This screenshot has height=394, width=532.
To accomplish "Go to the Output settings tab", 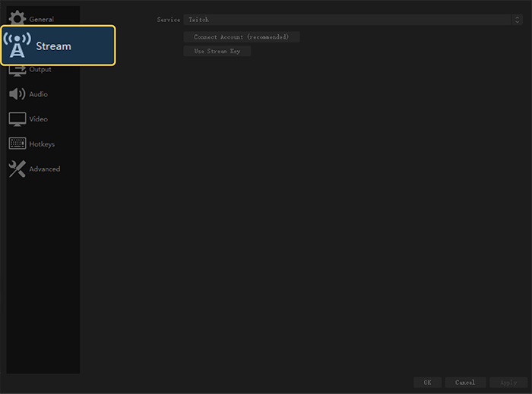I will [40, 70].
